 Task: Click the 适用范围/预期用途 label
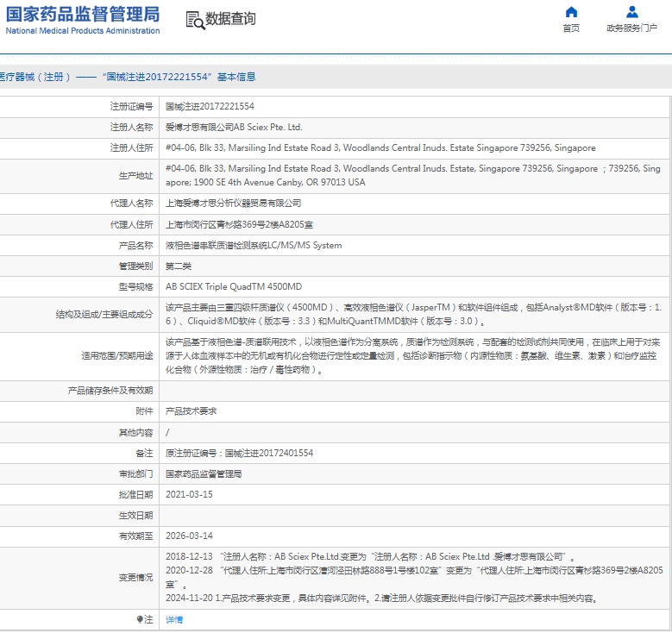click(x=117, y=356)
